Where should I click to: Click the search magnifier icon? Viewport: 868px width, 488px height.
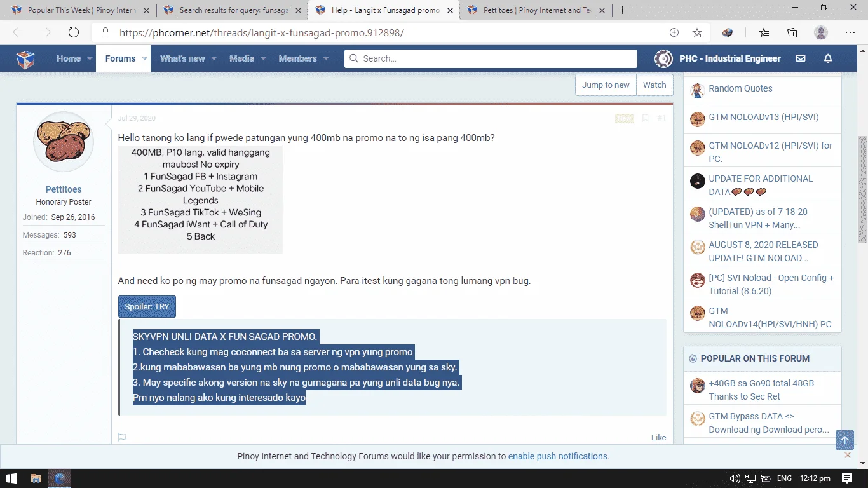click(354, 58)
